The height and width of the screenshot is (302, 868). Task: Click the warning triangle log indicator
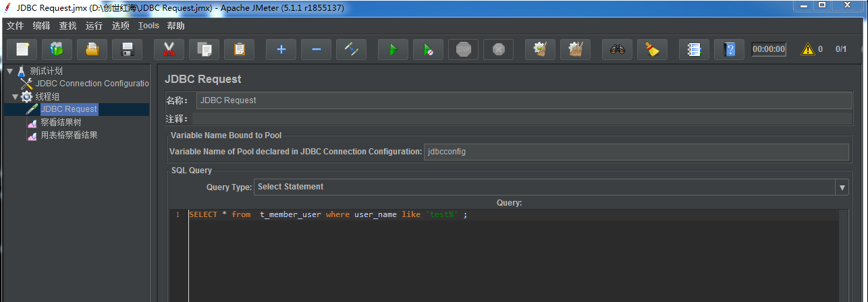click(x=807, y=49)
